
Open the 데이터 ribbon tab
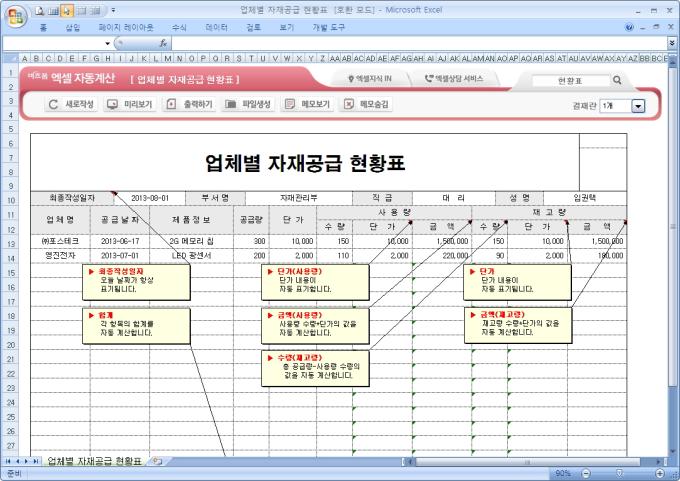(216, 27)
